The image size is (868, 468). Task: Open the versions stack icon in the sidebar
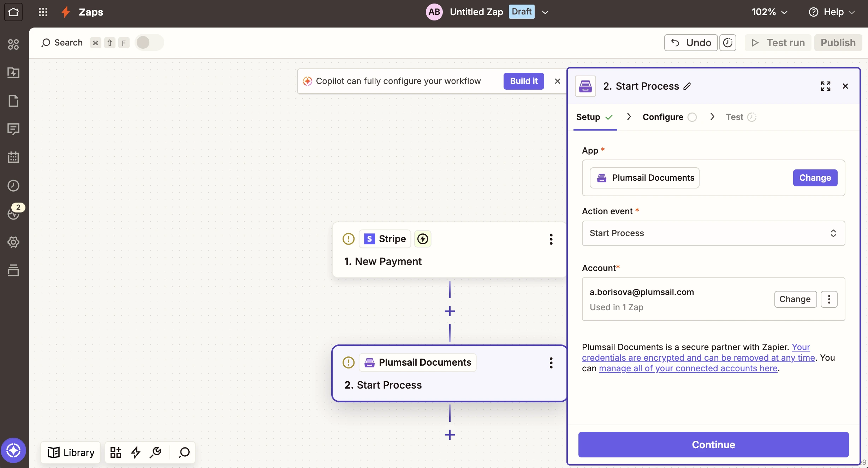point(13,270)
